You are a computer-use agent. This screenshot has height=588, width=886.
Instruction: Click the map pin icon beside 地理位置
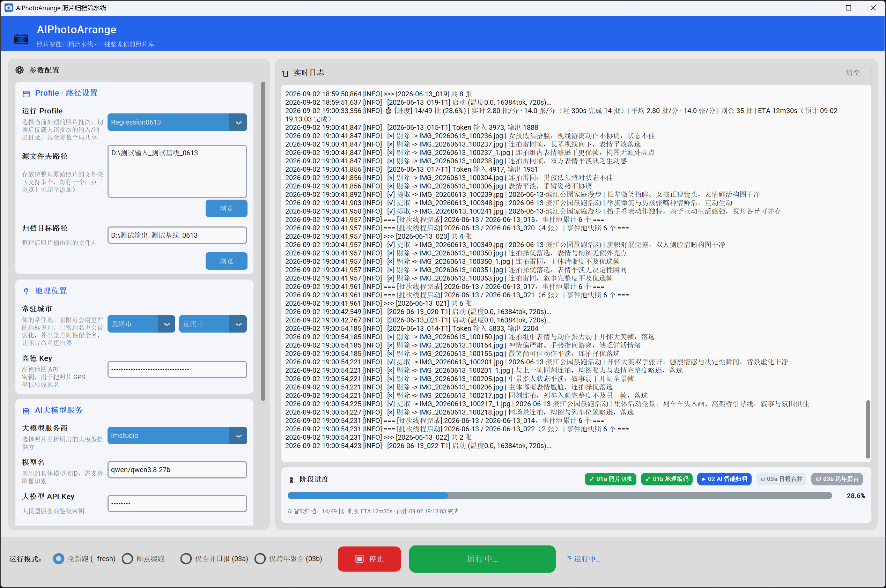point(26,291)
